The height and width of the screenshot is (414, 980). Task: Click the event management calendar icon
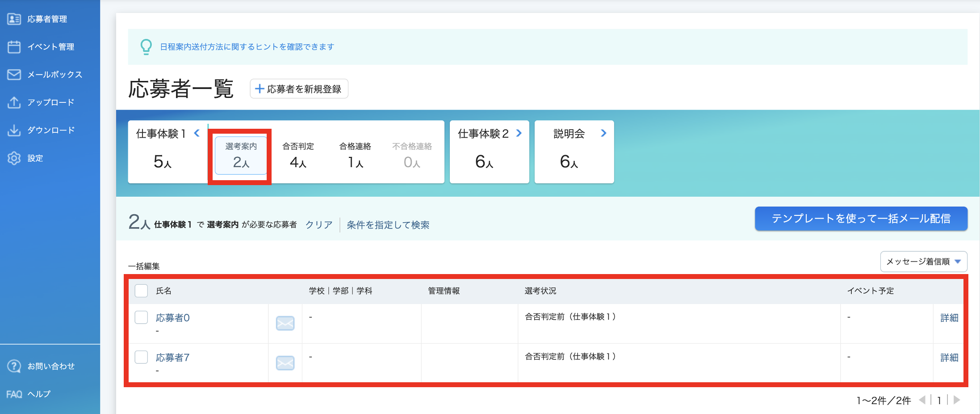click(x=14, y=46)
